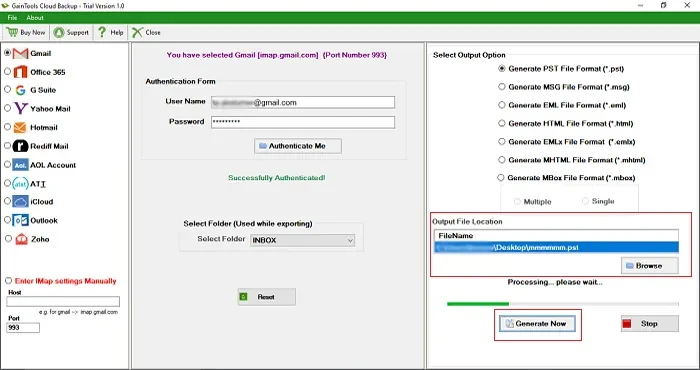700x370 pixels.
Task: Select the Multiple mbox option
Action: [x=517, y=202]
